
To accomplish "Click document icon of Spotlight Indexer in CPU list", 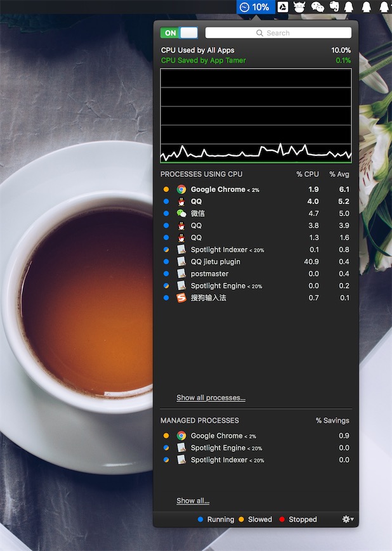I will pos(181,249).
